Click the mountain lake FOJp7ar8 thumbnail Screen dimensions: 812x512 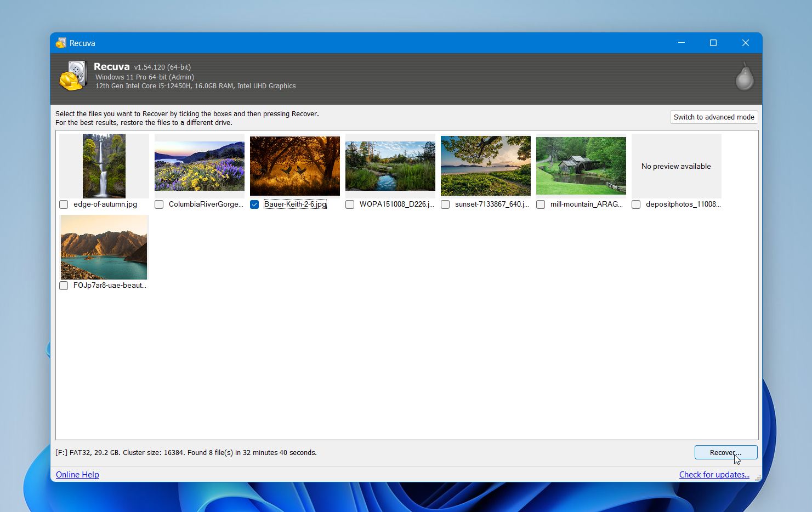point(104,247)
